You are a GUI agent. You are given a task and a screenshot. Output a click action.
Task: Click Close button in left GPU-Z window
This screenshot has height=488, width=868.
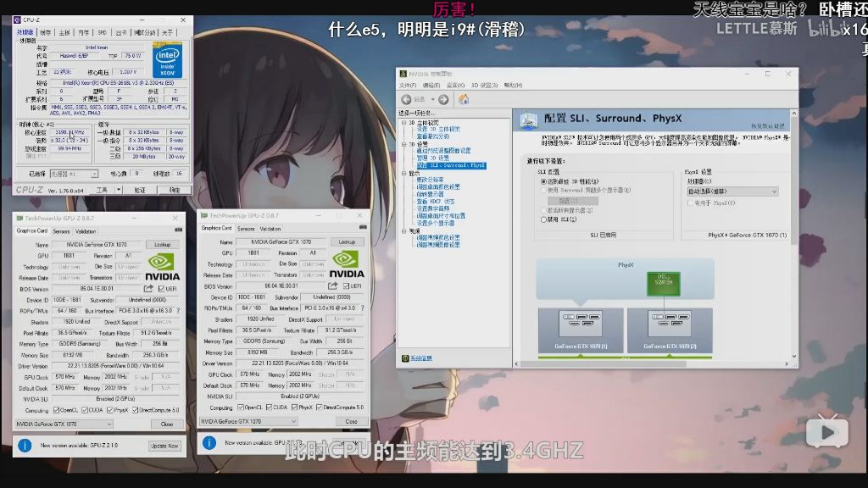(x=167, y=424)
